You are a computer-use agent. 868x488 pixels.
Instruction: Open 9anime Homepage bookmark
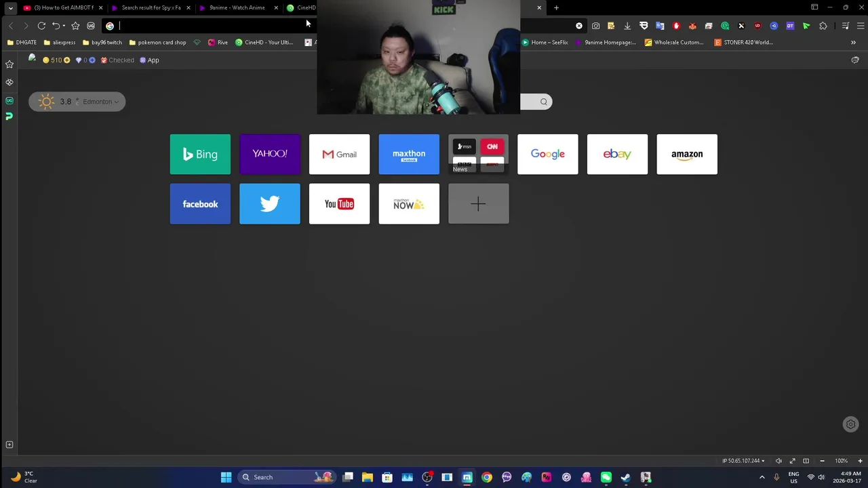click(606, 42)
